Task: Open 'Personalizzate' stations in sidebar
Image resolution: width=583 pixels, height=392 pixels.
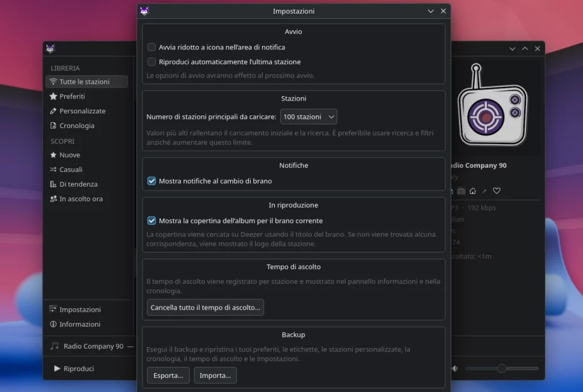Action: [87, 111]
